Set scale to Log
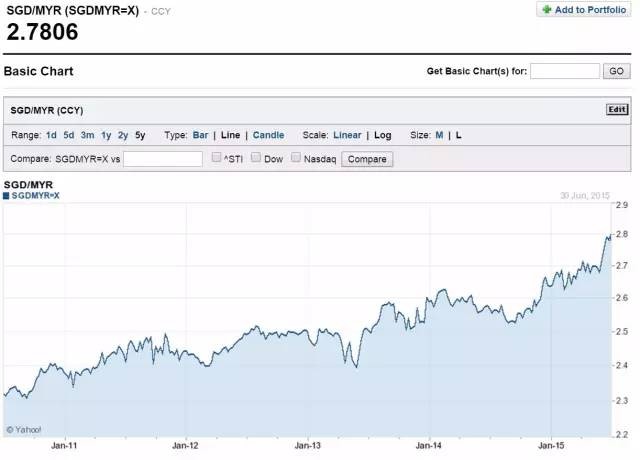 pyautogui.click(x=383, y=135)
